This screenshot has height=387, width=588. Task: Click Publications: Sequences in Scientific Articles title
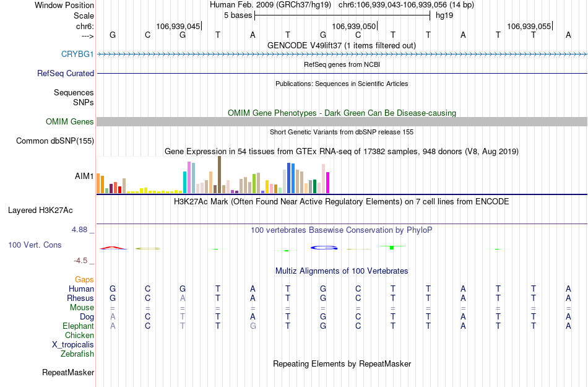[x=342, y=84]
